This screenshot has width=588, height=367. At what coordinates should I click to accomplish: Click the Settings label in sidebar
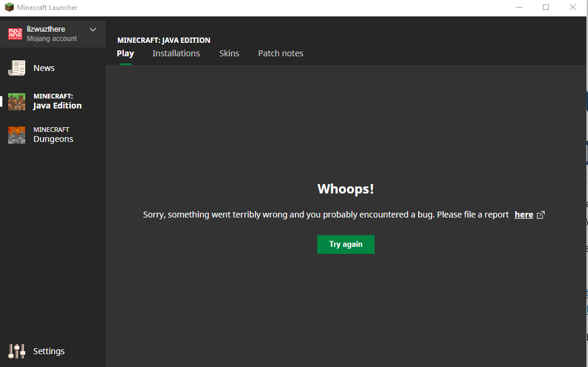point(49,351)
